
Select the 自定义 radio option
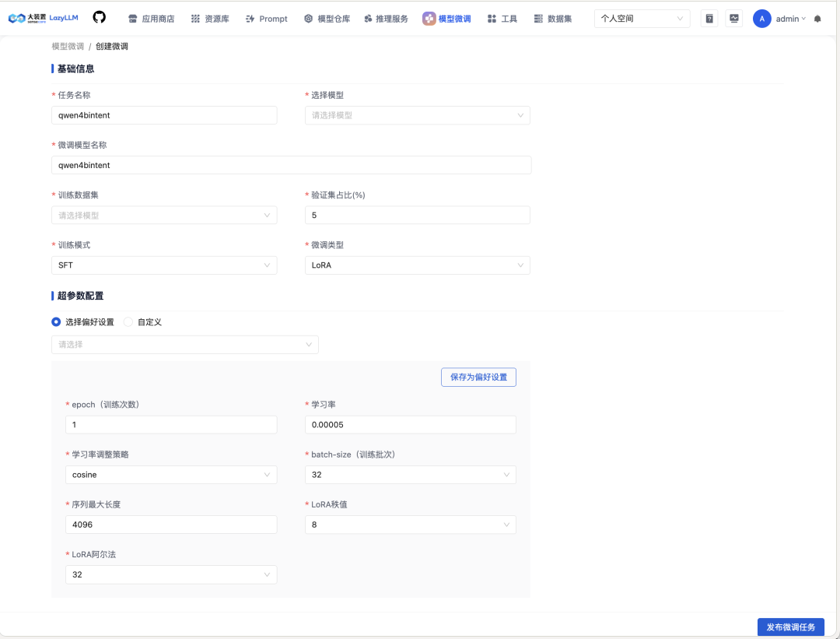[128, 321]
